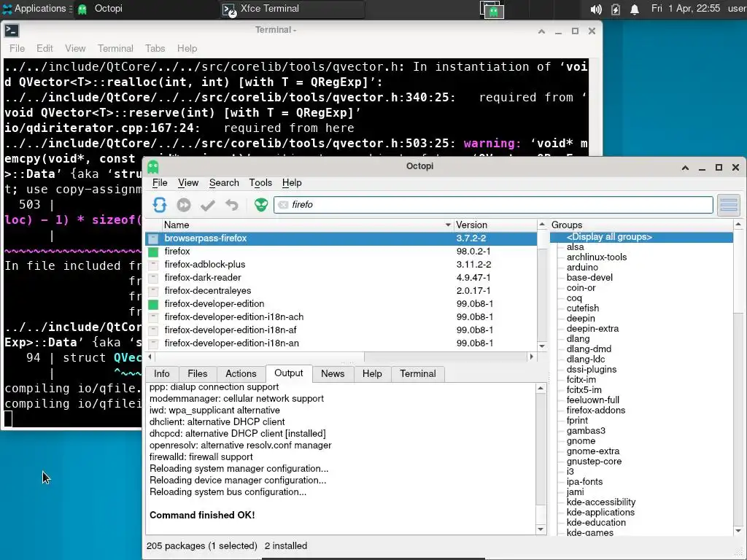Toggle the groups panel button beside search
Image resolution: width=747 pixels, height=560 pixels.
(729, 205)
